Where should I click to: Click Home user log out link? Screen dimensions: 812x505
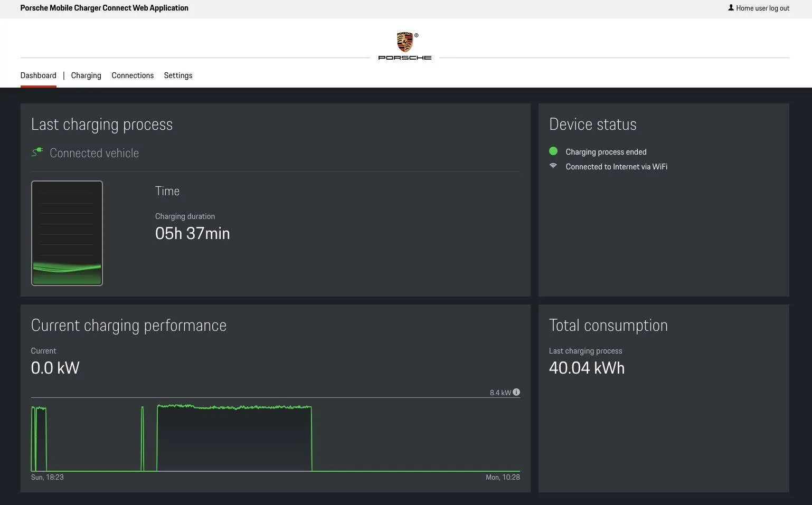click(x=762, y=8)
